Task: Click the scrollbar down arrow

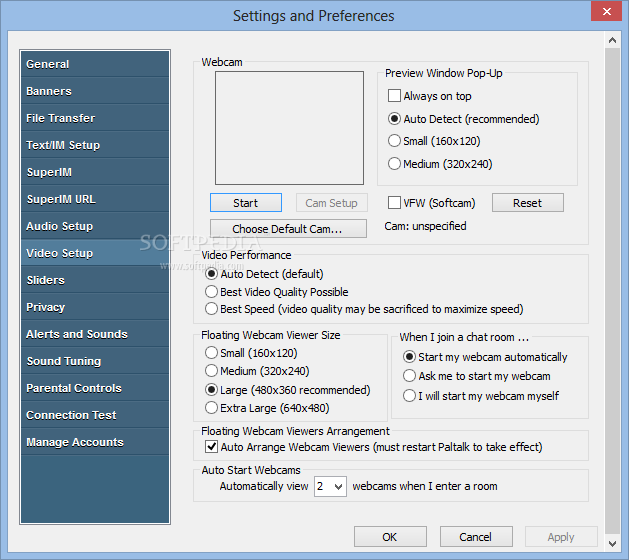Action: [x=612, y=544]
